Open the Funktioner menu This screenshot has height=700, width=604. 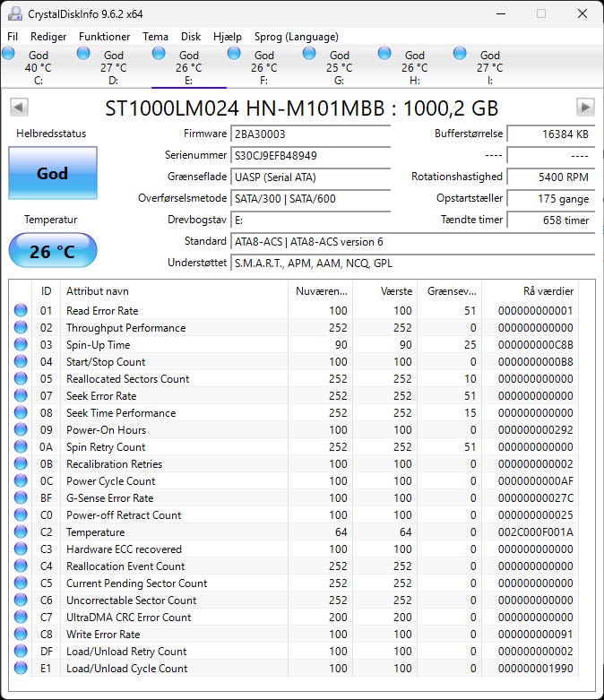click(104, 37)
